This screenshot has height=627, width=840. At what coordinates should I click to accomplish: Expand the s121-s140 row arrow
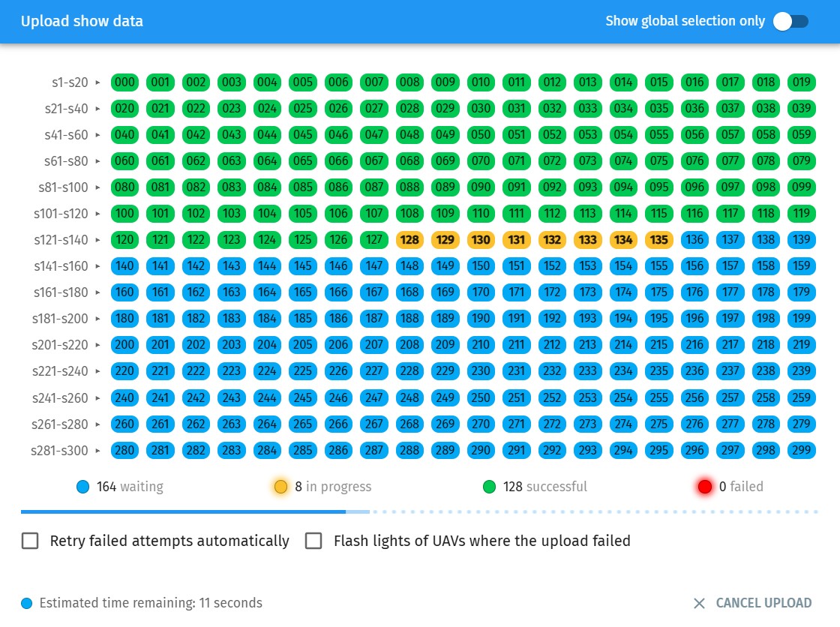97,240
